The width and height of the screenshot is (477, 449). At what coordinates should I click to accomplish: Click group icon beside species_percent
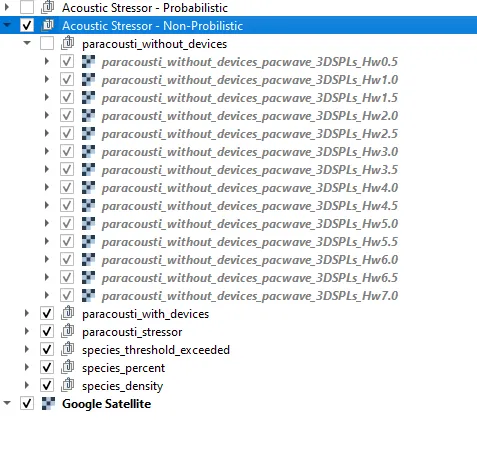[68, 367]
